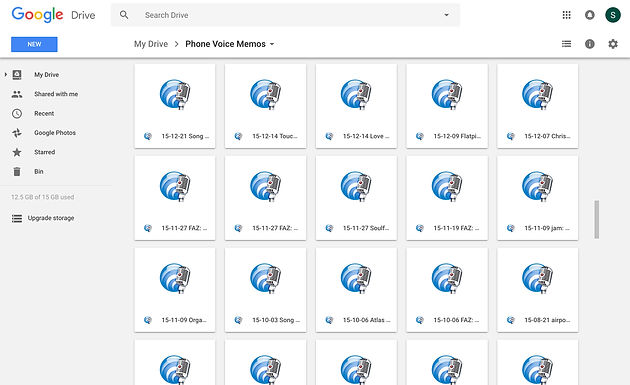Select the 15-10-03 Song file thumbnail
Image resolution: width=630 pixels, height=385 pixels.
[265, 279]
